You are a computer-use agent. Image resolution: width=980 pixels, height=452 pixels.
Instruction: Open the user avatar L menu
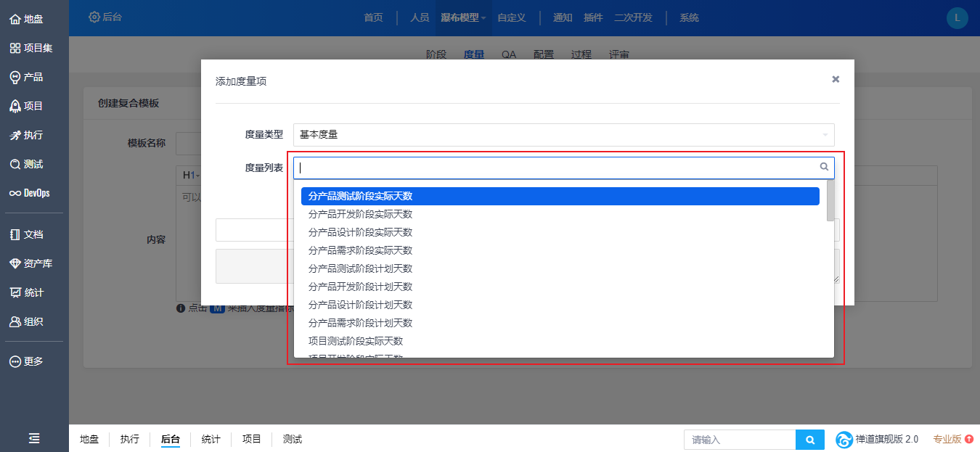pyautogui.click(x=957, y=18)
